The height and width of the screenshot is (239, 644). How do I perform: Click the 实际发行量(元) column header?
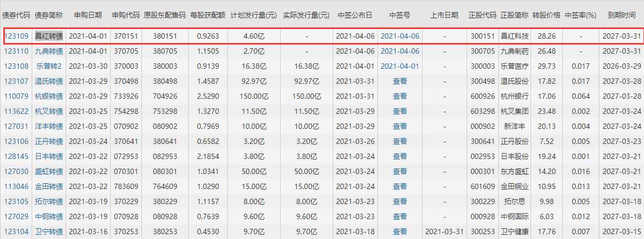click(x=306, y=15)
